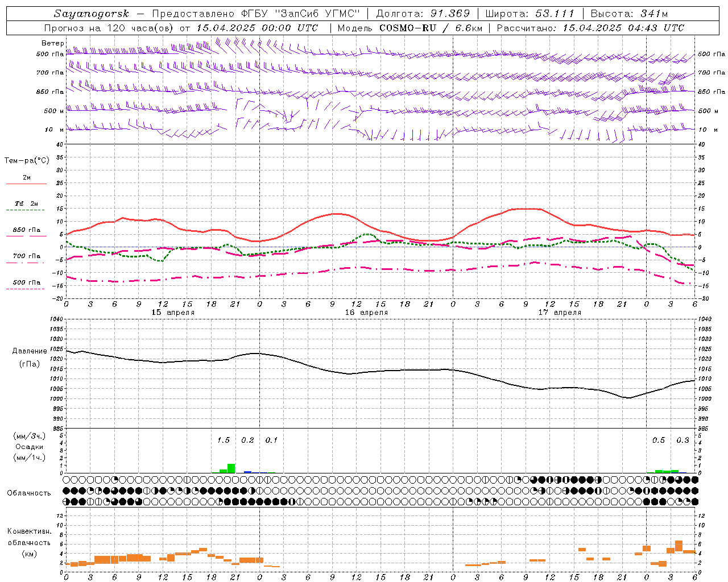Click the 15 апреля date label
This screenshot has height=582, width=728.
(x=173, y=313)
